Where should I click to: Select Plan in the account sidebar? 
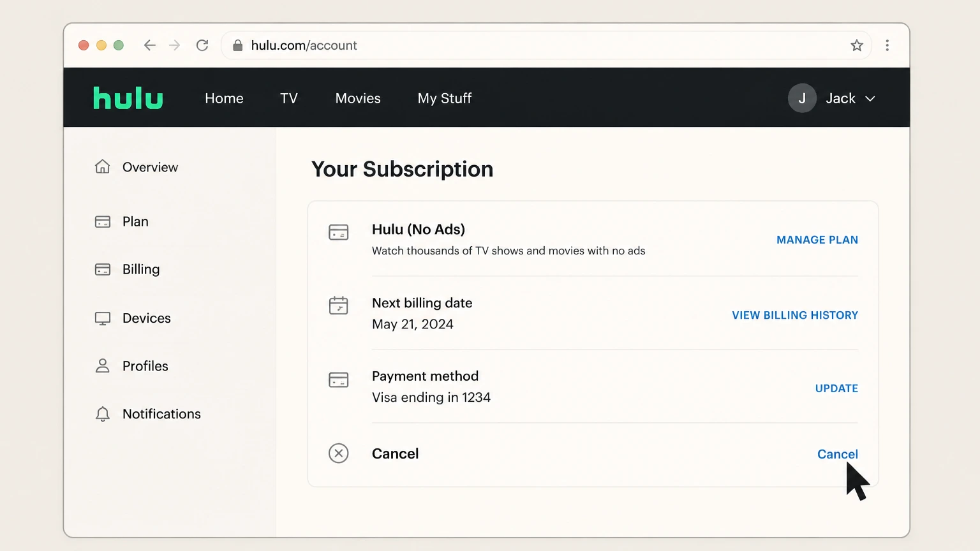[135, 221]
